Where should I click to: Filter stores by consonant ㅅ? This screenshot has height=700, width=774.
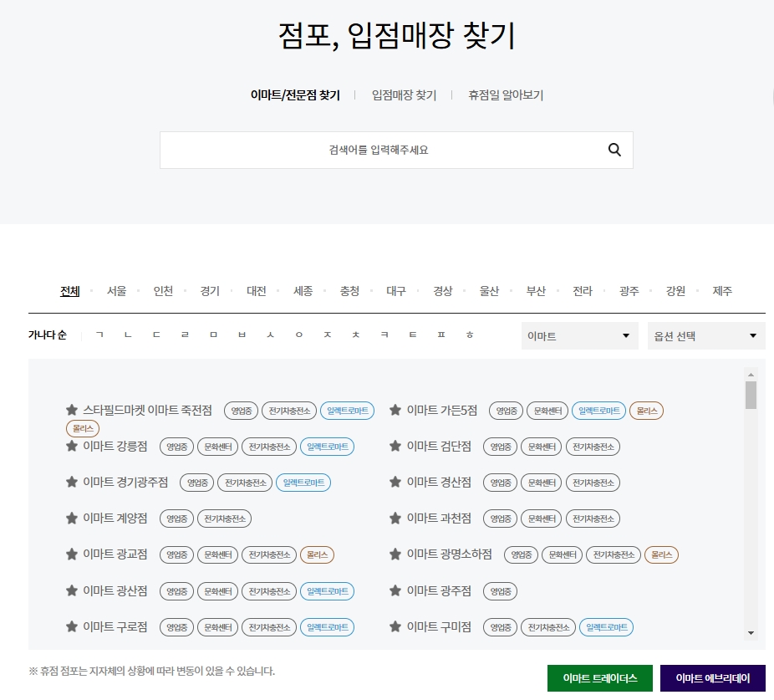(x=271, y=335)
